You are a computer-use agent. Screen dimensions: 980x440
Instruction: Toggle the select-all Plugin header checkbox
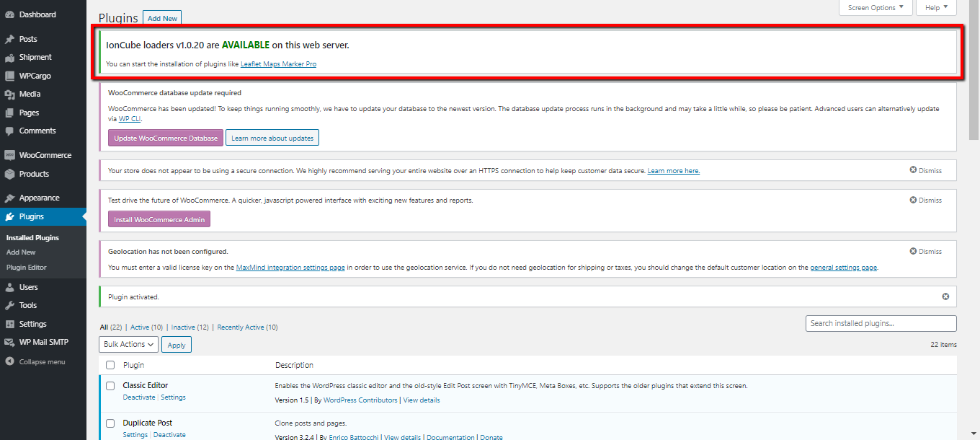(110, 365)
